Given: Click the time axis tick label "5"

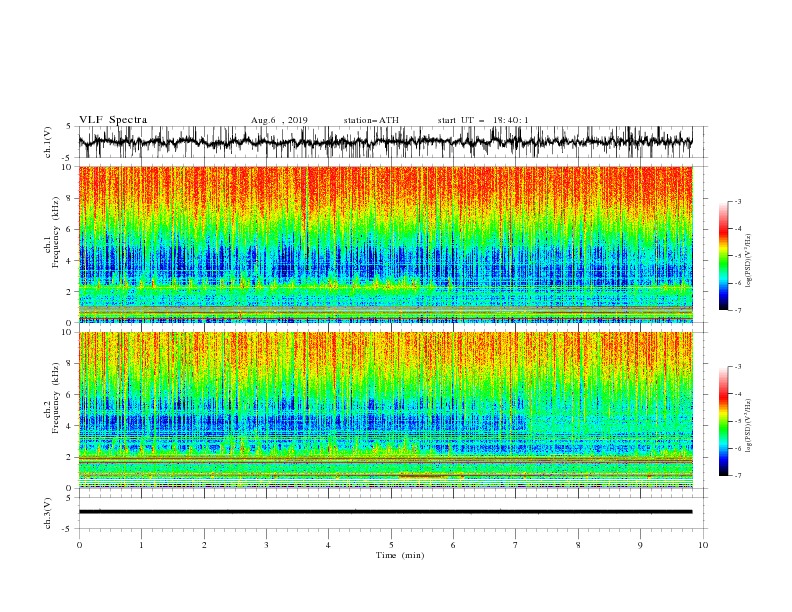Looking at the screenshot, I should tap(391, 545).
